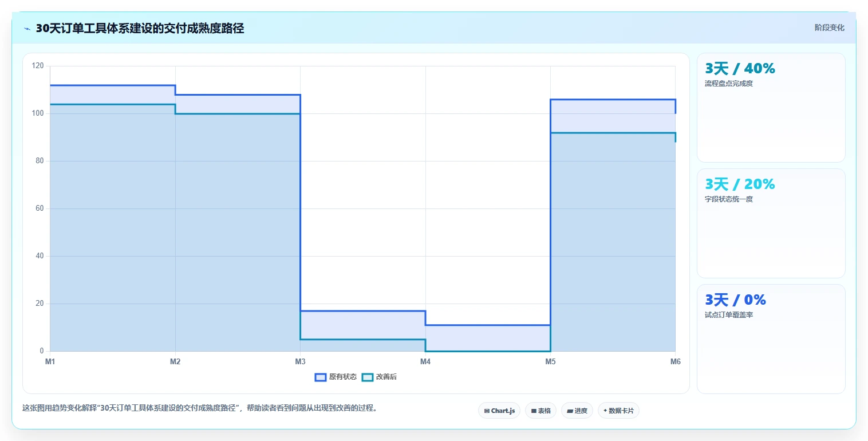Click the 流程盘点完成度 label
The height and width of the screenshot is (441, 868).
coord(728,84)
